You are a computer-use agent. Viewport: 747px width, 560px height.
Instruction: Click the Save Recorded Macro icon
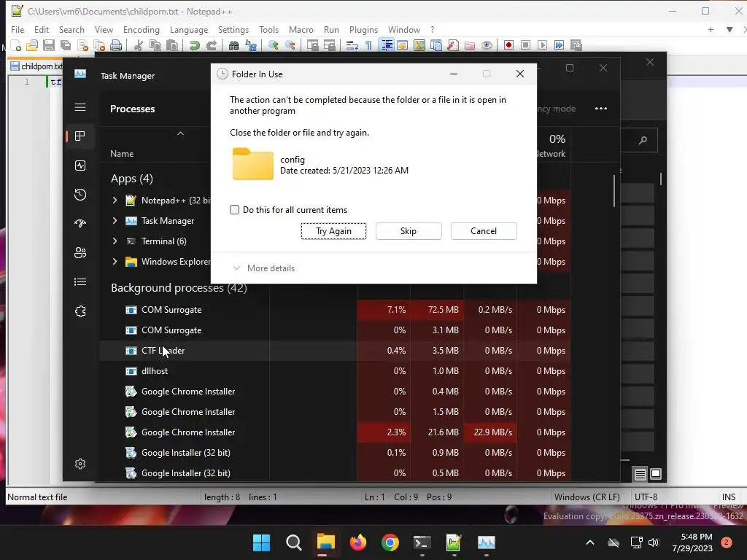(576, 45)
